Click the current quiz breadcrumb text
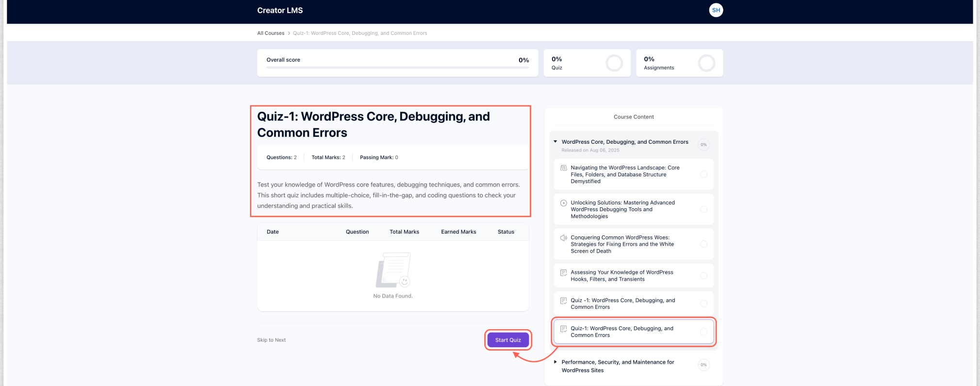 tap(360, 34)
